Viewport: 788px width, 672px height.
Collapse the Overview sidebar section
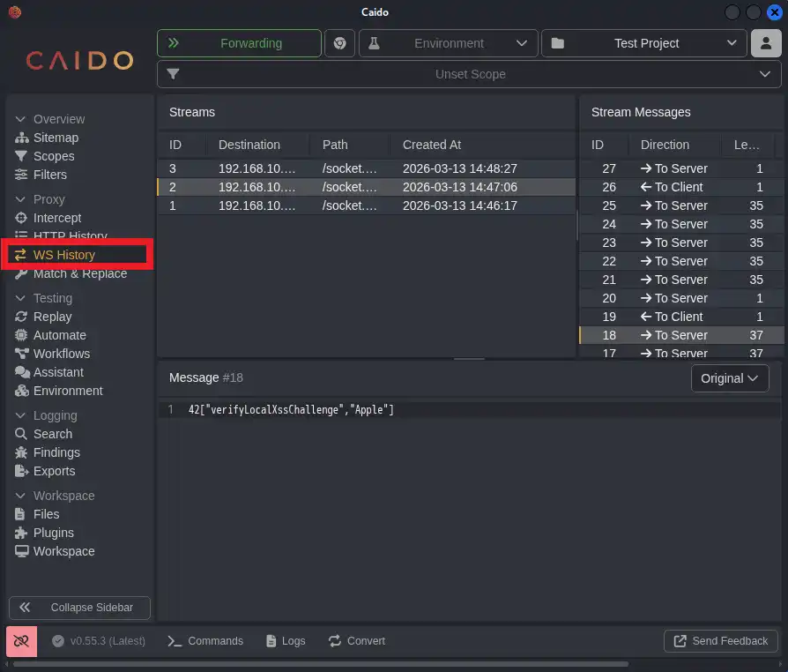pyautogui.click(x=21, y=119)
